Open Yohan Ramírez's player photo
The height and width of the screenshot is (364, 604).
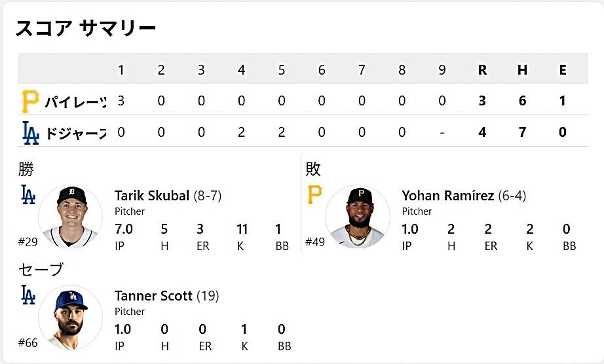coord(358,217)
